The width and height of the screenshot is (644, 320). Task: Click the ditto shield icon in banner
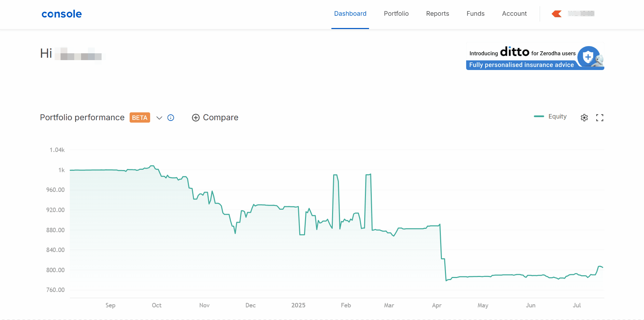coord(588,57)
